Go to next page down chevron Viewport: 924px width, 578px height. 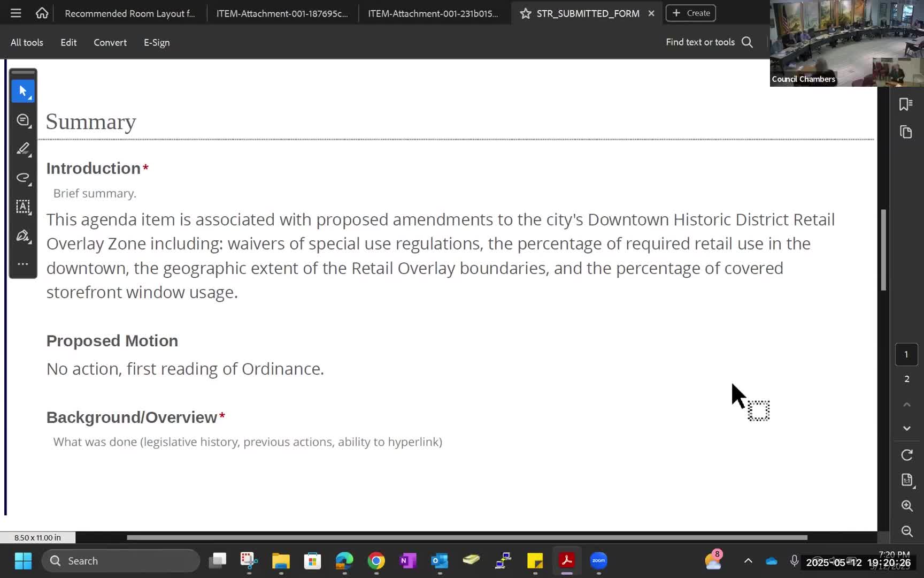[x=906, y=428]
